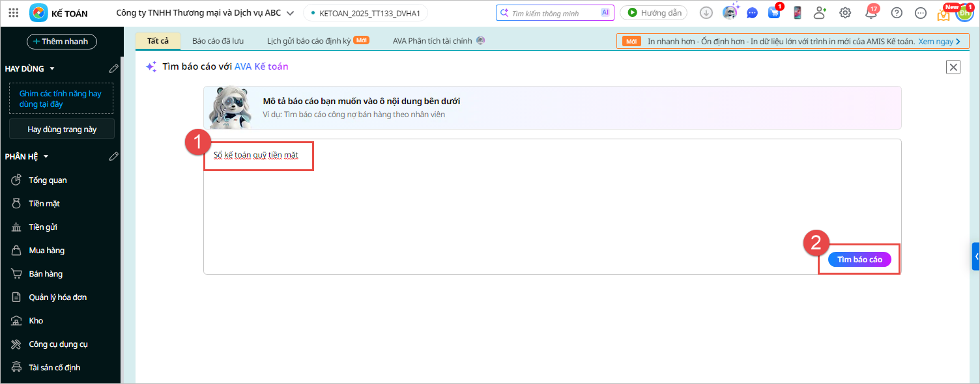The height and width of the screenshot is (384, 980).
Task: Switch to Báo cáo đã lưu tab
Action: 218,40
